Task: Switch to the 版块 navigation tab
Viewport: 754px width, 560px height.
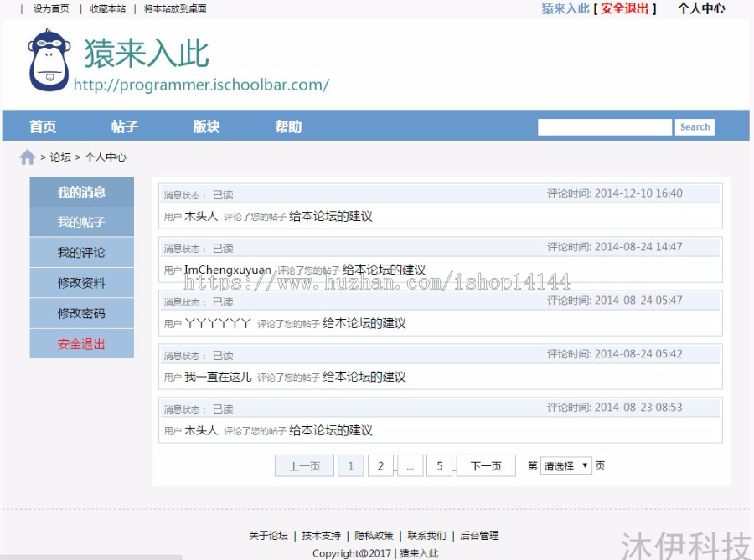Action: coord(204,126)
